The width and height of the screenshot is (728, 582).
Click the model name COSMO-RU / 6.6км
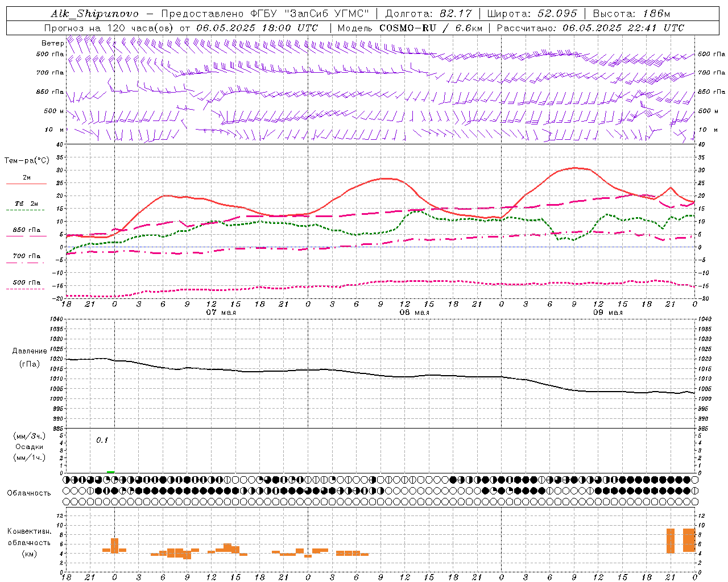[431, 28]
